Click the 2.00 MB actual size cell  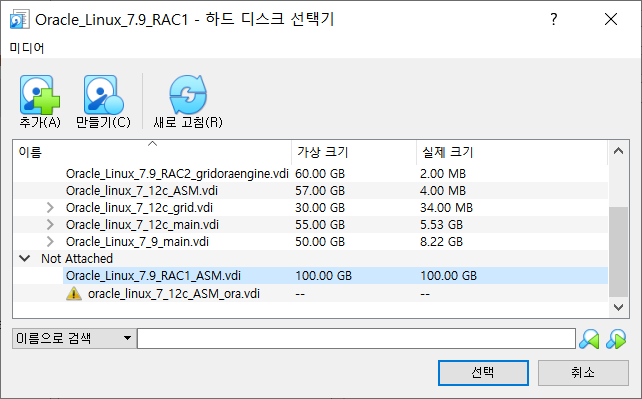click(443, 174)
